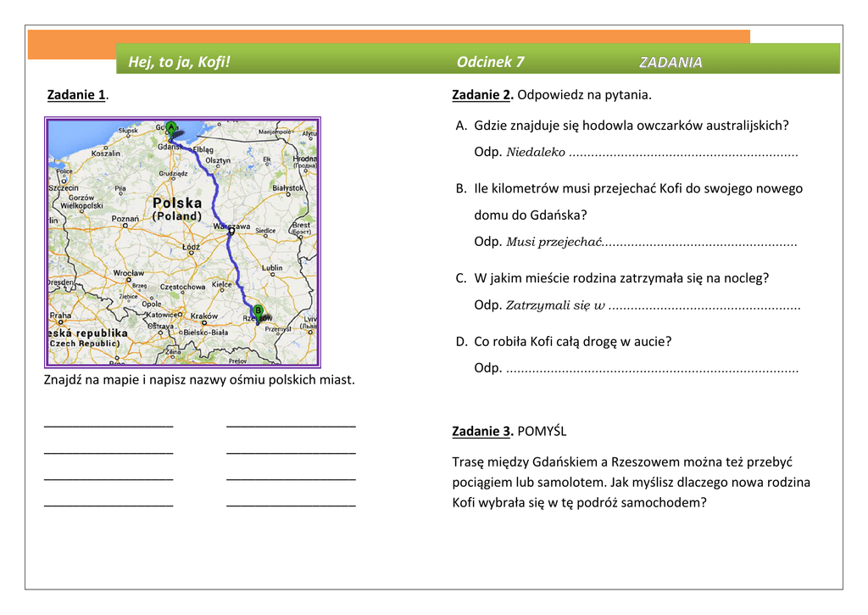The width and height of the screenshot is (868, 615).
Task: Click the ZADANIA title in the green header
Action: click(x=670, y=62)
